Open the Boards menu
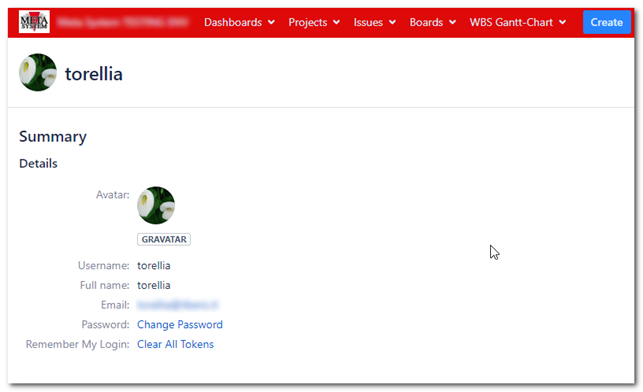Screen dimensions: 643x392 [433, 22]
